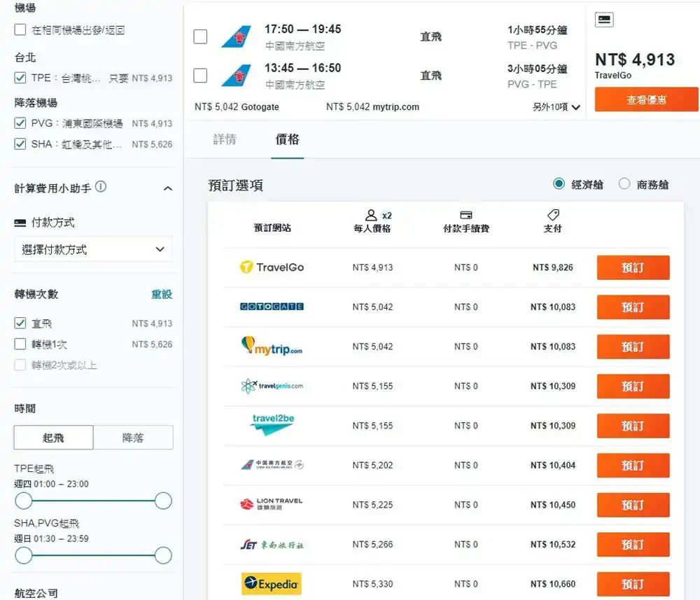Switch to the 價格 tab
700x600 pixels.
coord(288,139)
